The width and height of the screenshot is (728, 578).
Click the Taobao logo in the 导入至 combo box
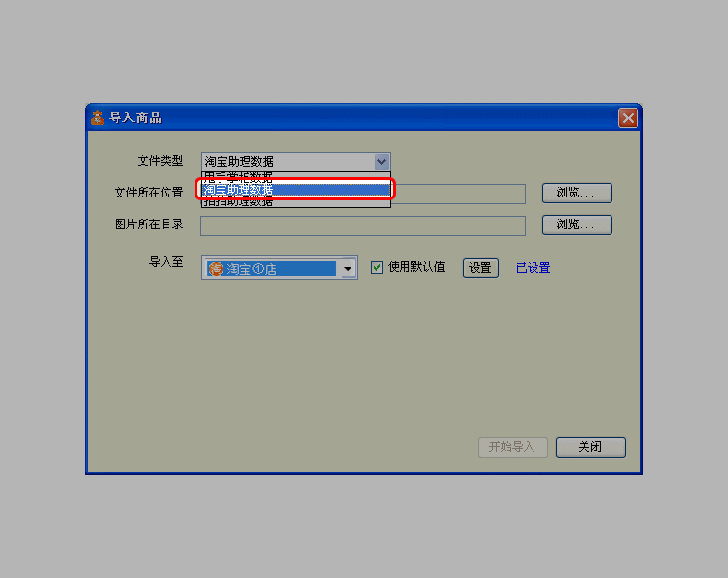pyautogui.click(x=216, y=268)
